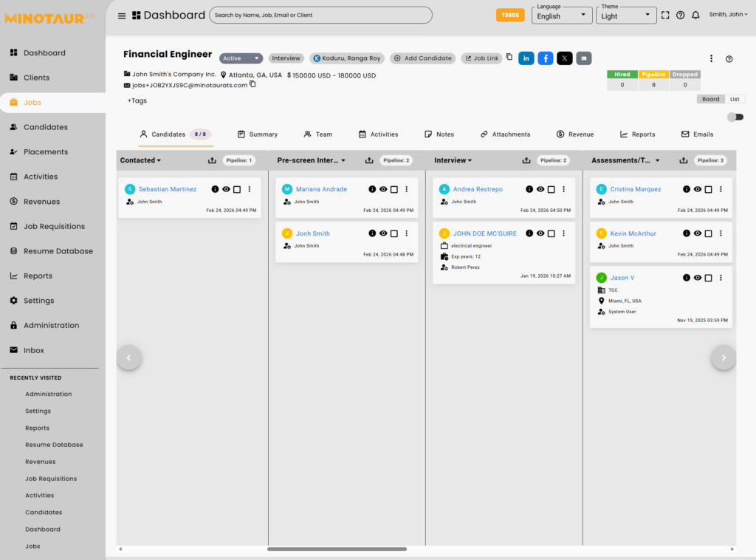756x560 pixels.
Task: Open notifications bell icon
Action: coord(695,15)
